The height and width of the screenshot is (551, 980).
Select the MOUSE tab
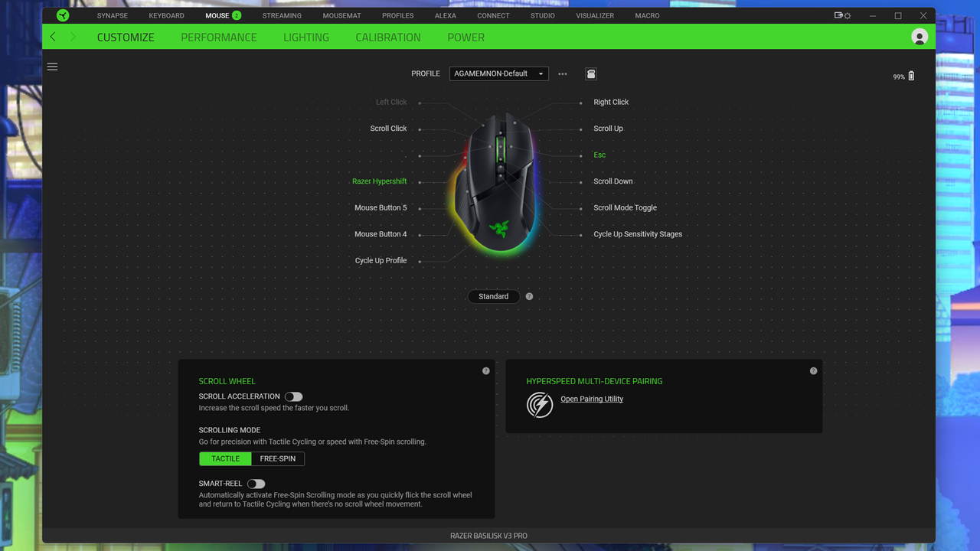[217, 15]
